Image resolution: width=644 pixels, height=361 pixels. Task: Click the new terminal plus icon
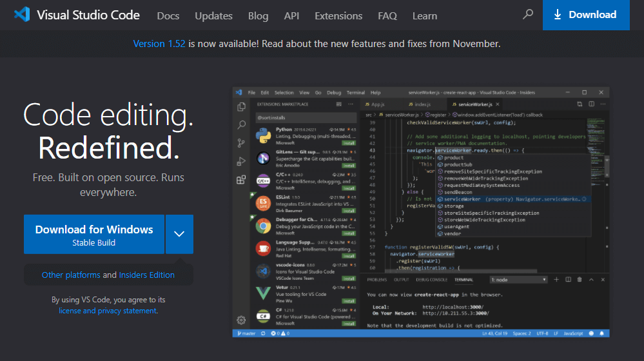coord(556,280)
